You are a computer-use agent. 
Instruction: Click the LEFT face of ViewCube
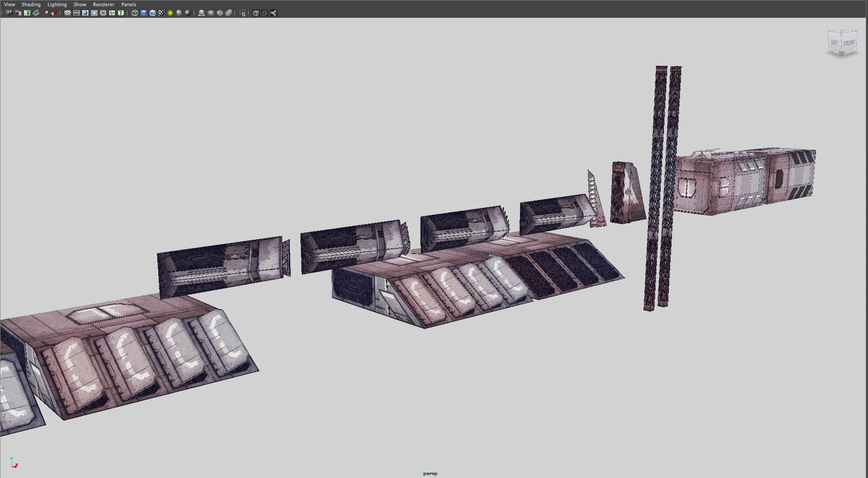point(834,43)
